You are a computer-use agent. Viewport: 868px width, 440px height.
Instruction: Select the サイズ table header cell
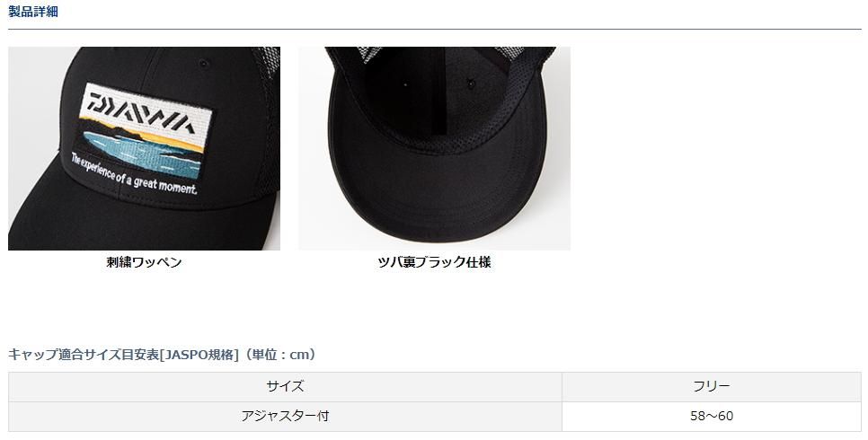click(285, 386)
